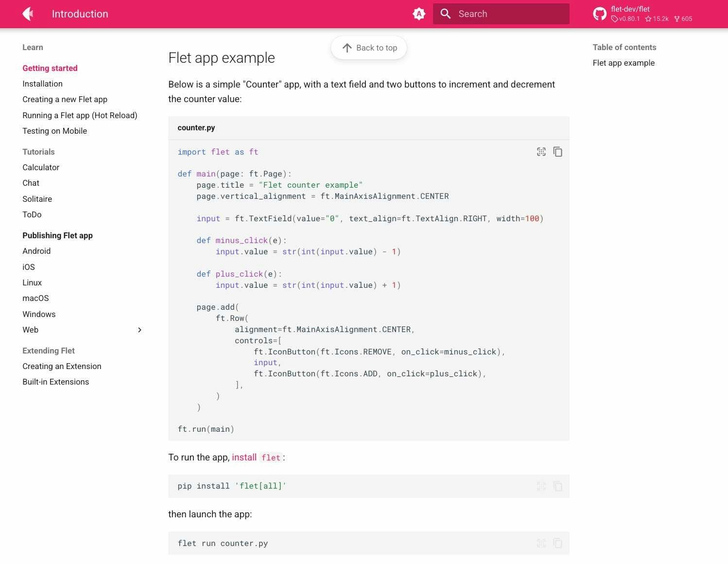Click the 'ft.run(main)' code line
728x564 pixels.
[206, 429]
